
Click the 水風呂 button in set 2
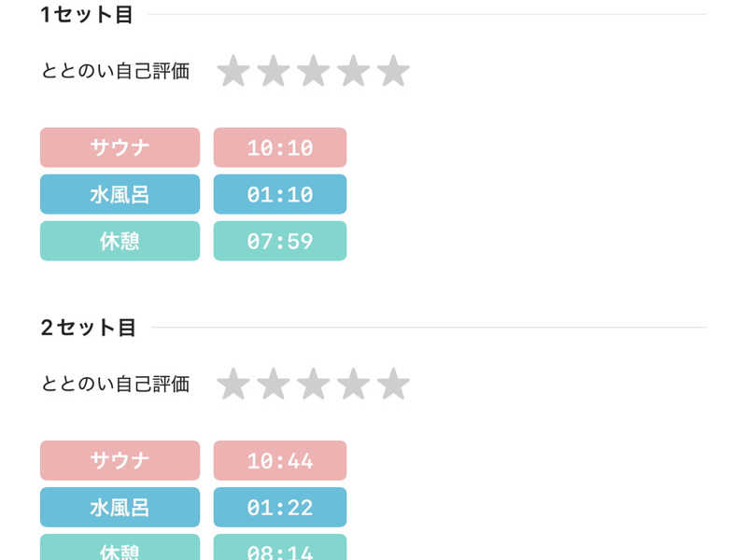[x=120, y=507]
